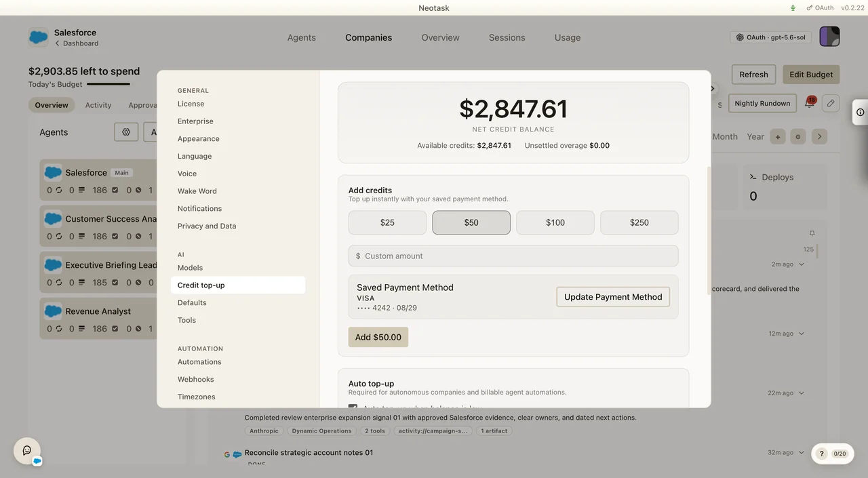Click the Add $50.00 button
Screen dimensions: 868x478
[x=378, y=337]
